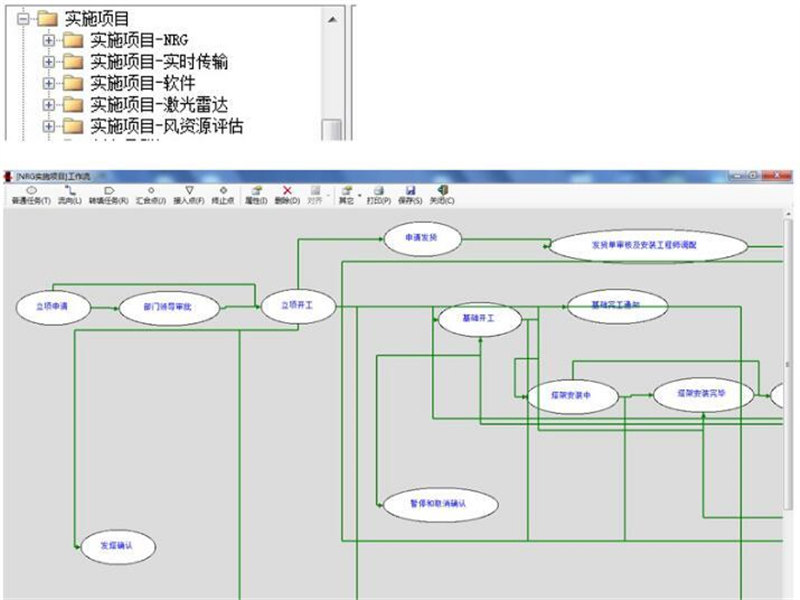Click the workflow window title icon
Viewport: 800px width, 600px height.
(x=8, y=177)
